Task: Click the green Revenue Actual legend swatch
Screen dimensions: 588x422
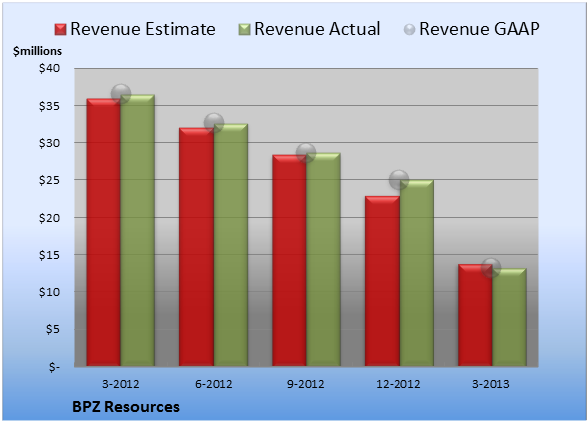Action: pos(244,29)
